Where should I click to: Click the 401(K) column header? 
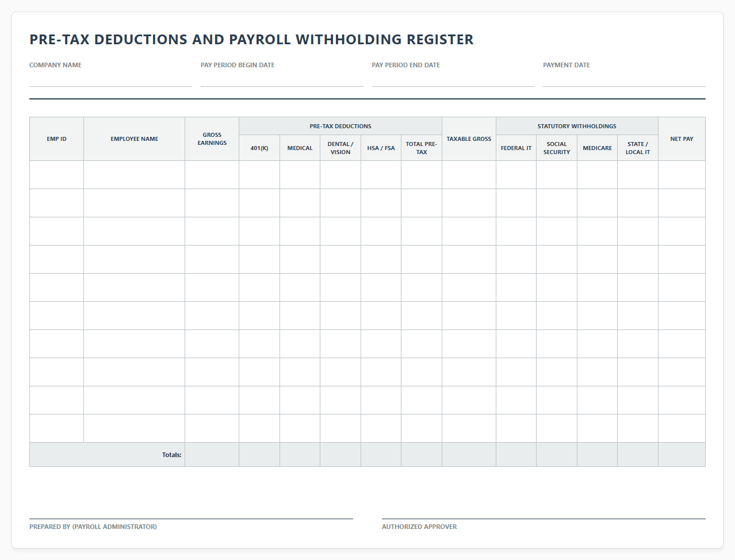259,148
